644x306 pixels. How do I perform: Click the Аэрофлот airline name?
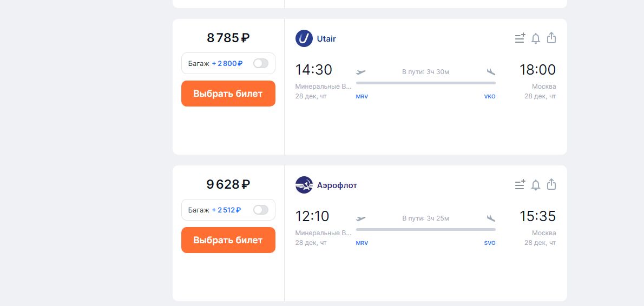click(x=337, y=185)
